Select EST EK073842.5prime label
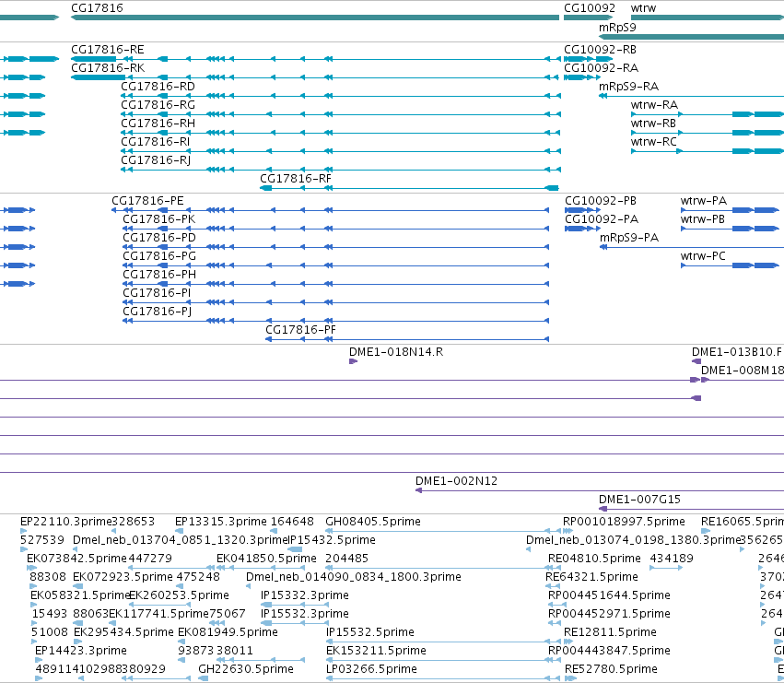The width and height of the screenshot is (784, 683). [76, 559]
